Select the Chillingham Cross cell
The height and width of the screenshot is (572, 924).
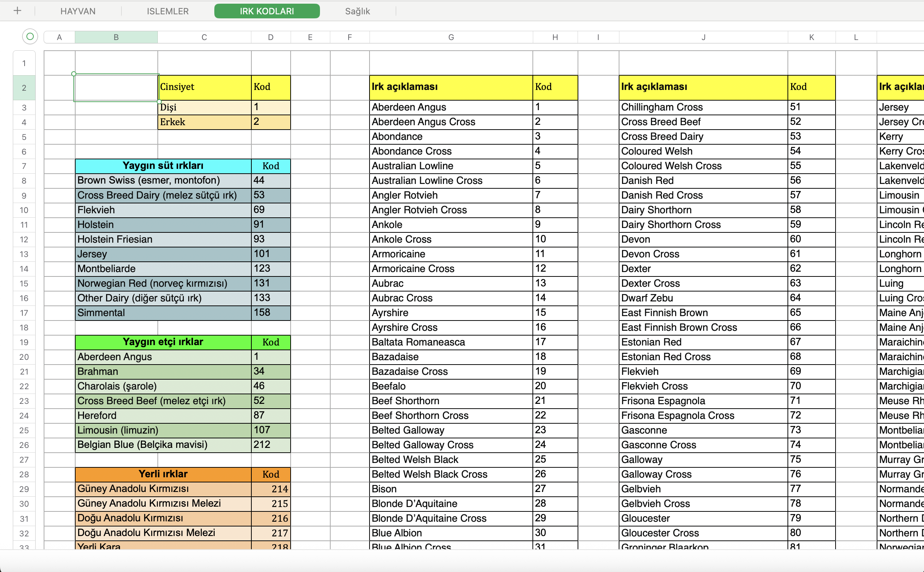coord(703,108)
